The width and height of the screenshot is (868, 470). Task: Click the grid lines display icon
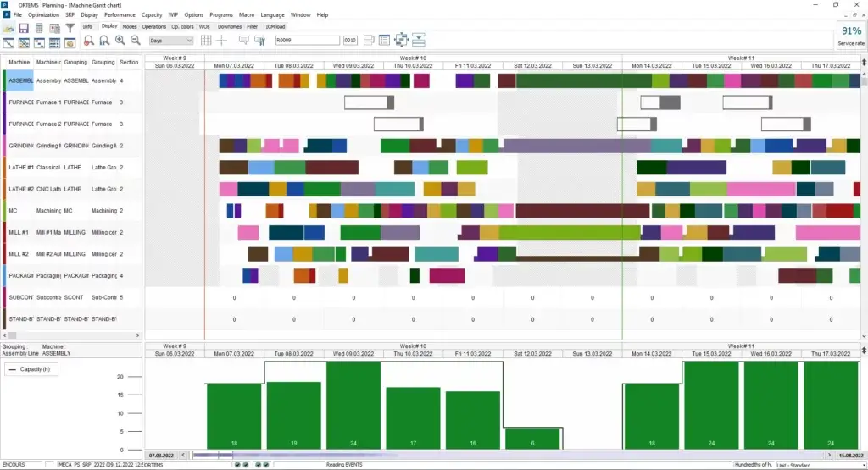[203, 40]
